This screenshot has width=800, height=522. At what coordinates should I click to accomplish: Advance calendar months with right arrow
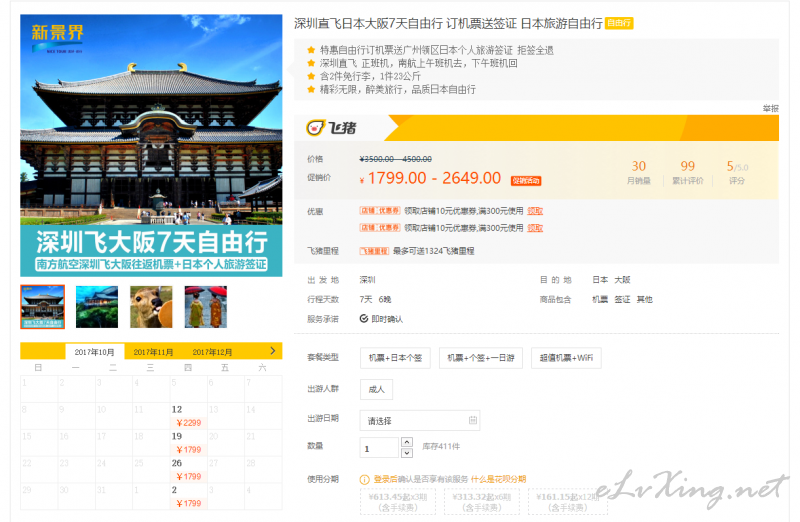pyautogui.click(x=272, y=351)
